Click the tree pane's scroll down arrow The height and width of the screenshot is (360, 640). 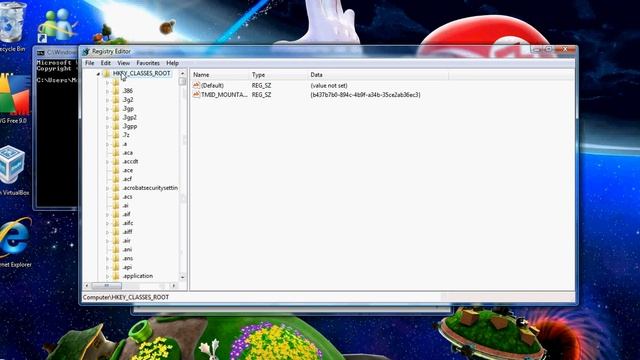(182, 277)
